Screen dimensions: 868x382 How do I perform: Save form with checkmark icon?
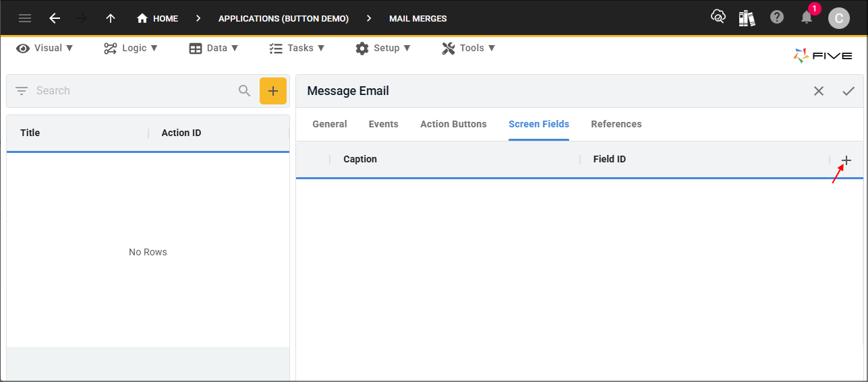pyautogui.click(x=848, y=91)
